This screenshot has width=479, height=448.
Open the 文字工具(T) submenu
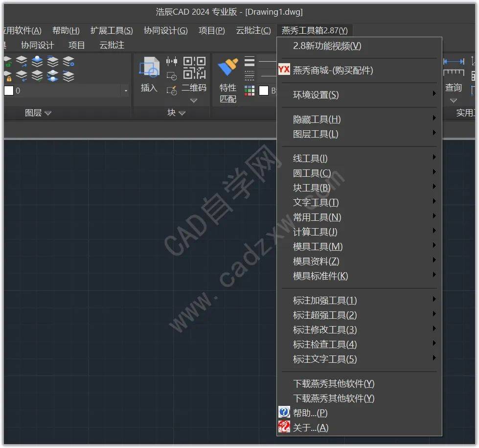pyautogui.click(x=359, y=202)
